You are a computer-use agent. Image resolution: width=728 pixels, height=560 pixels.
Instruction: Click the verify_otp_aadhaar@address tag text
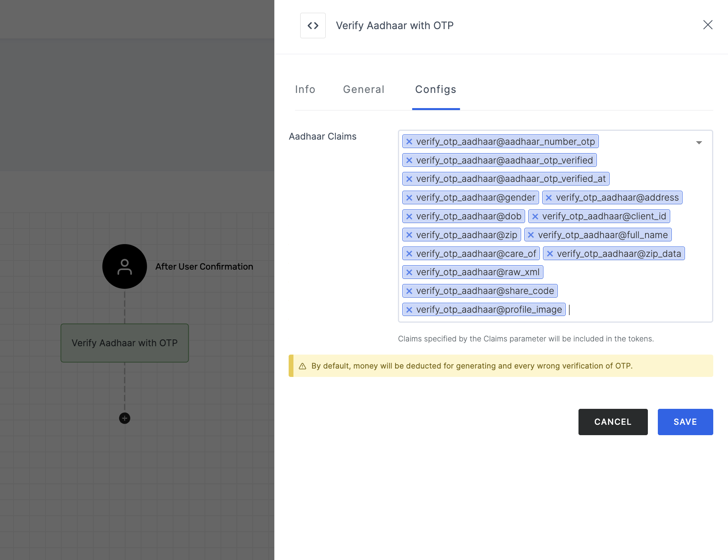click(x=617, y=197)
